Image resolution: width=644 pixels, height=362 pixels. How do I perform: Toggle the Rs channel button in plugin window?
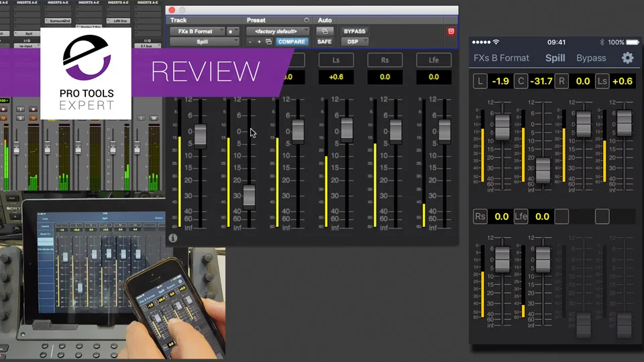[384, 60]
